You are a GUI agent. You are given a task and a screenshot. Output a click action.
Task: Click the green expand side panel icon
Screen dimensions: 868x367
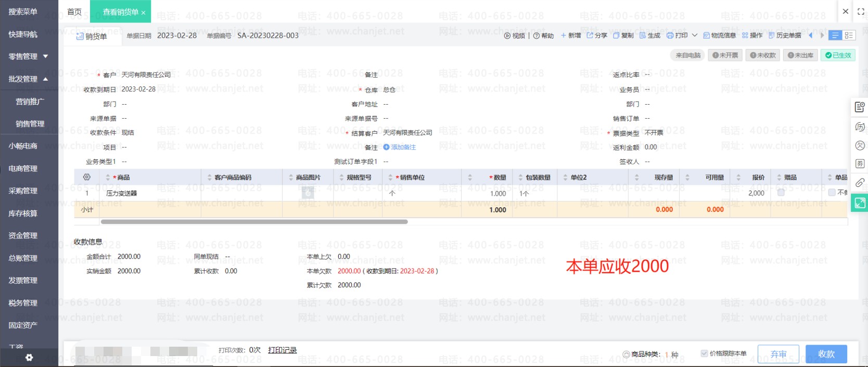pos(860,203)
